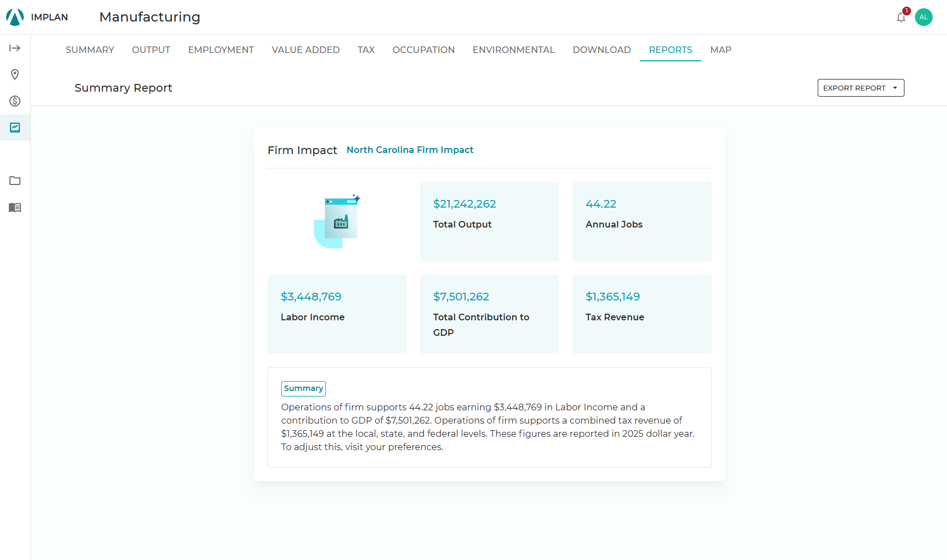Click the active Results chart icon in the sidebar

pos(15,128)
